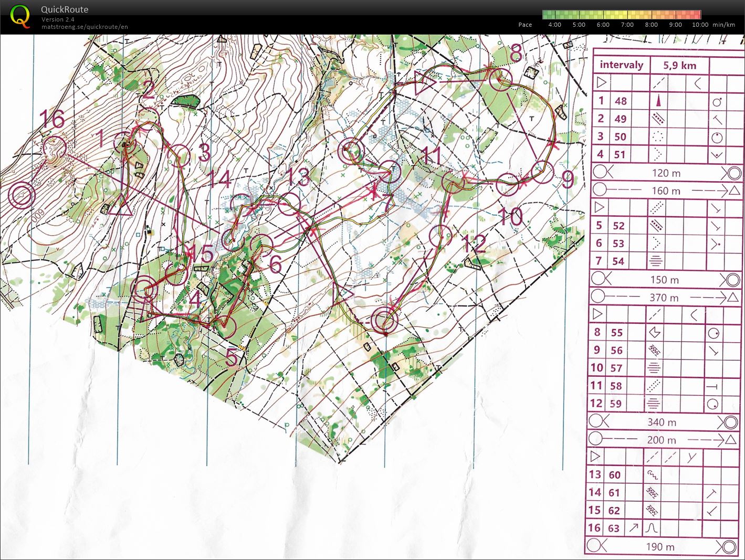Viewport: 745px width, 560px height.
Task: Click the '190 m' final finish distance row
Action: (x=660, y=546)
